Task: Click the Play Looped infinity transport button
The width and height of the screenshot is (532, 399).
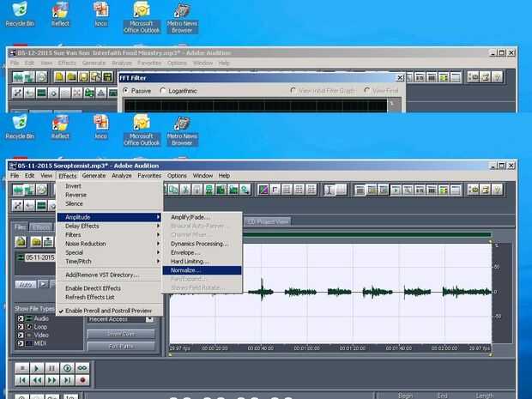Action: [82, 368]
